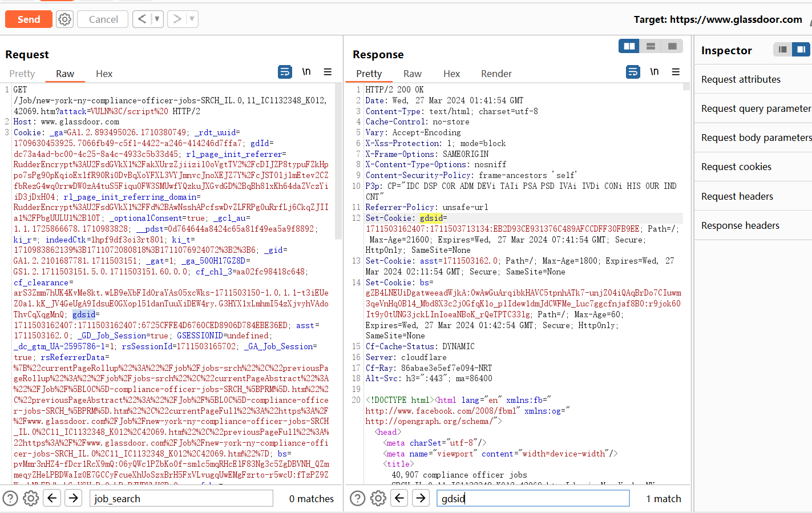Click 'Referrer-Policy: unsafe-url' header line

point(427,207)
